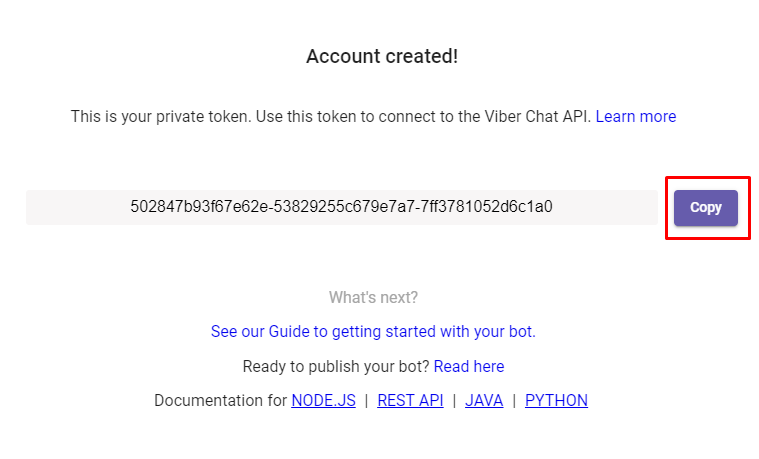Follow the Read here link
The height and width of the screenshot is (459, 759).
pos(469,367)
